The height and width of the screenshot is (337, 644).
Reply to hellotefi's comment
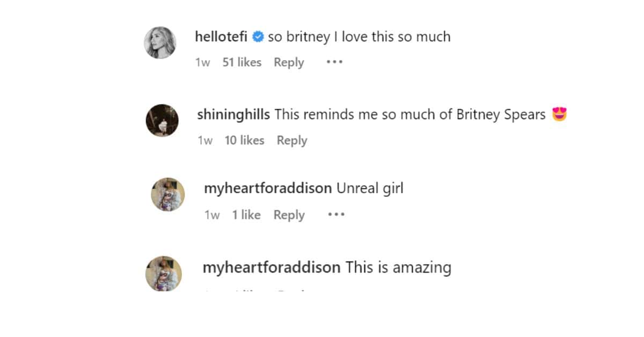(x=289, y=62)
